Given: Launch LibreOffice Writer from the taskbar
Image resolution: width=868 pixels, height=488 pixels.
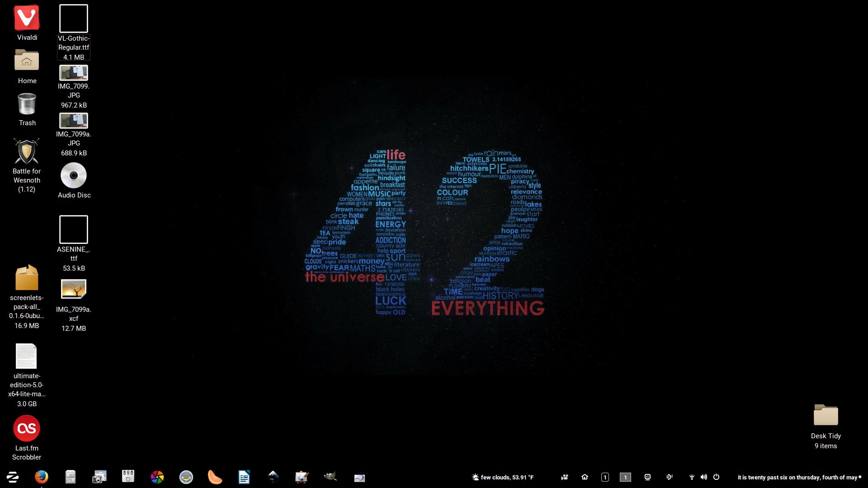Looking at the screenshot, I should [244, 477].
